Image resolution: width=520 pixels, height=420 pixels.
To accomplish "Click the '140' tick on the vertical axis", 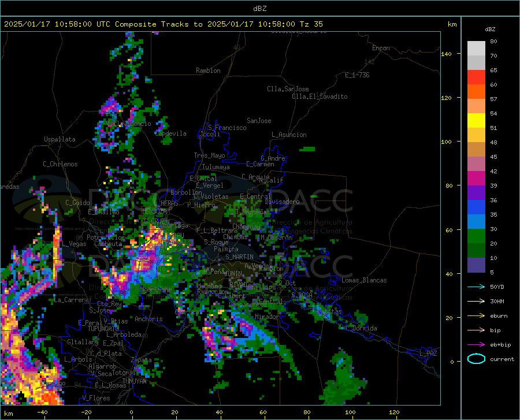I will (446, 54).
